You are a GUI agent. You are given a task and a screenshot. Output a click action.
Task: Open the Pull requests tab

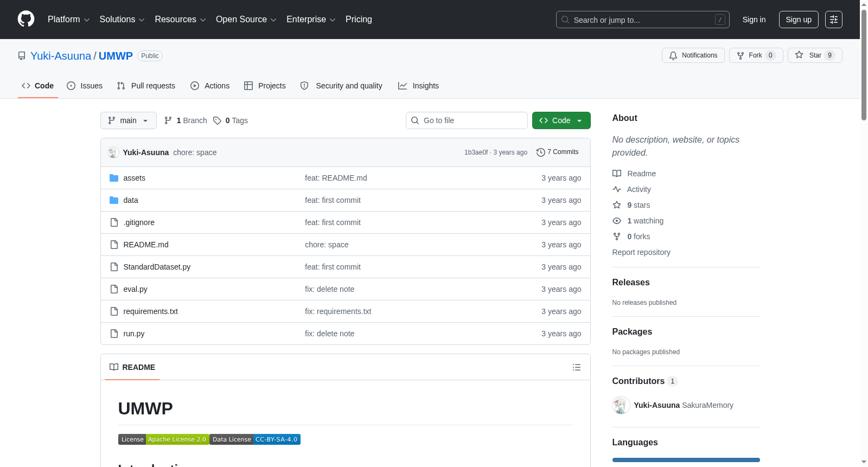(x=146, y=86)
